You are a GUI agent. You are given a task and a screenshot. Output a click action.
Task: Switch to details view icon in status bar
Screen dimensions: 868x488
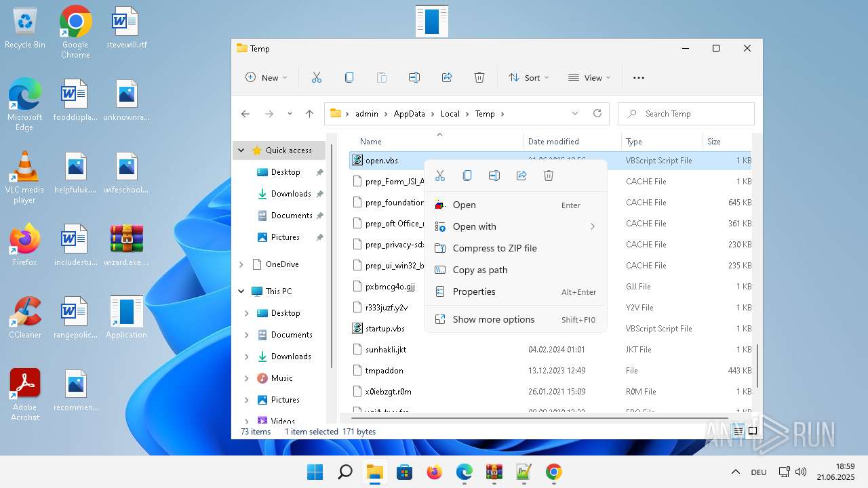pos(738,431)
